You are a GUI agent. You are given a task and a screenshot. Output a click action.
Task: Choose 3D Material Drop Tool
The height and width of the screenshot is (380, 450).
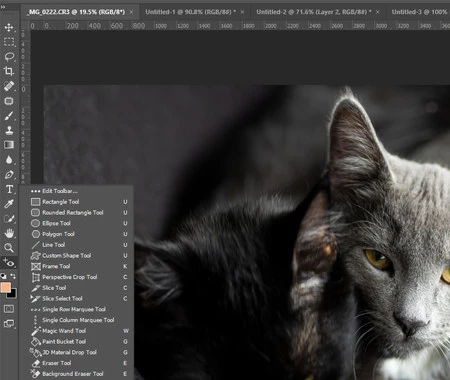pyautogui.click(x=77, y=352)
